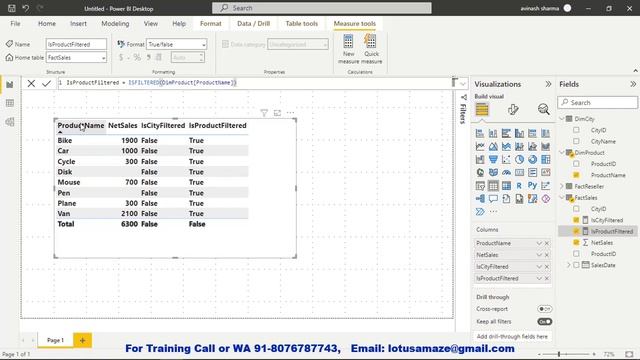Screen dimensions: 640x360
Task: Check ProductID field under DimProduct
Action: tap(576, 164)
